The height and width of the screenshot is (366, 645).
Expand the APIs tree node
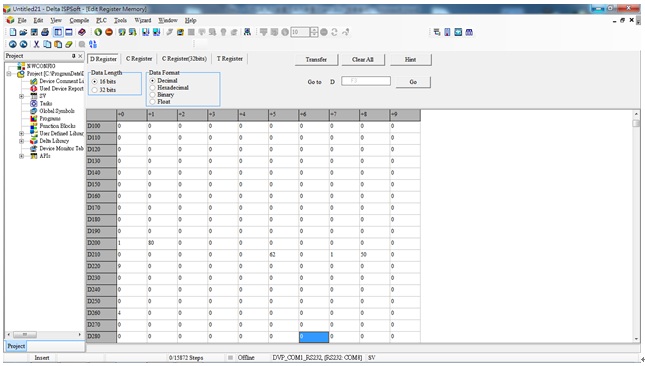(x=21, y=156)
